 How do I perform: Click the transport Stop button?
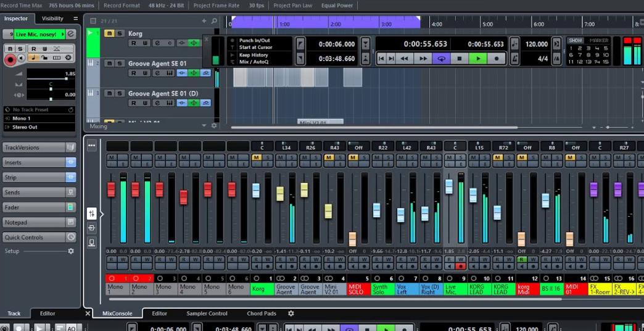point(459,59)
